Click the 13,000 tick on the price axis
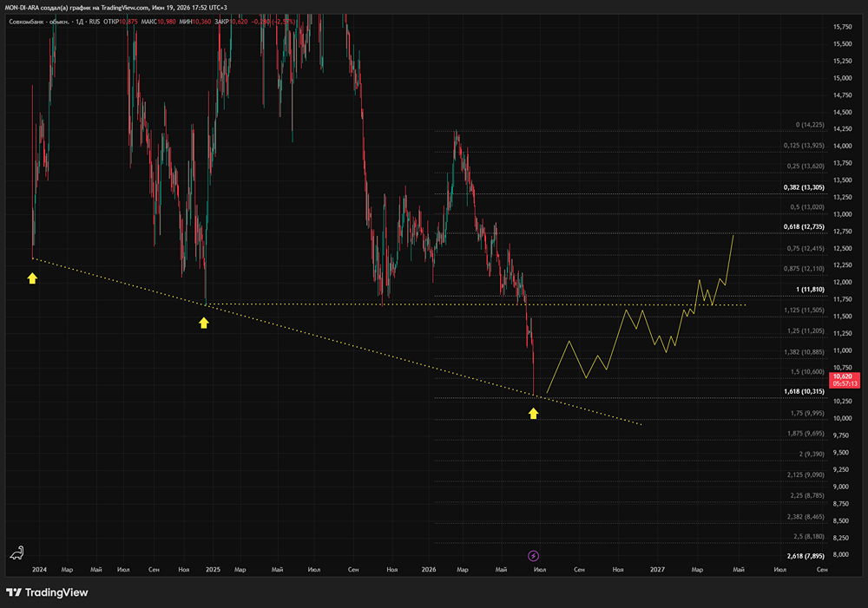Screen dimensions: 868x608 (843, 214)
